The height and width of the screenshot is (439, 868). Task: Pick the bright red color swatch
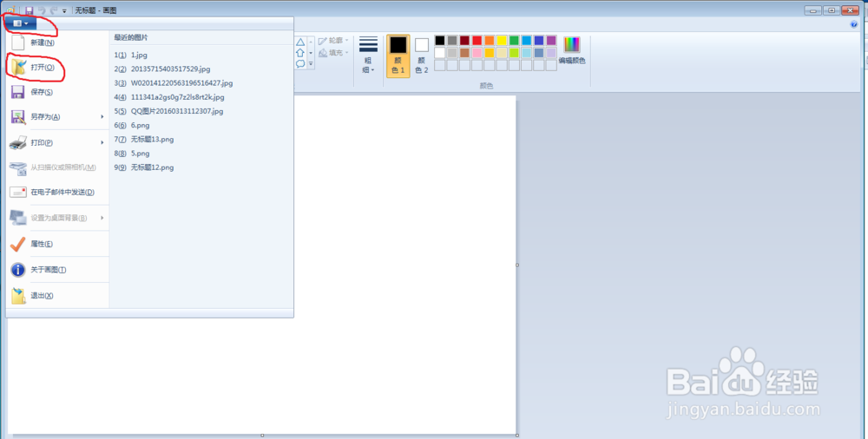pyautogui.click(x=477, y=41)
